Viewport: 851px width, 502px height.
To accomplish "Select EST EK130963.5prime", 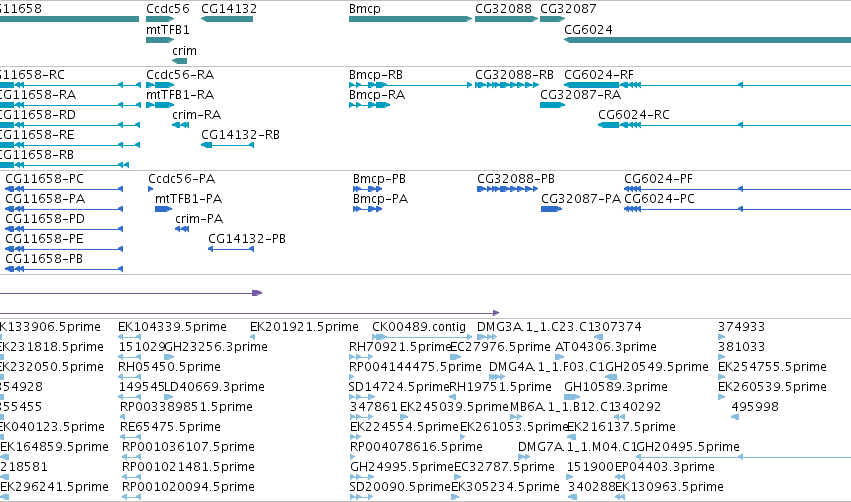I will (x=669, y=488).
